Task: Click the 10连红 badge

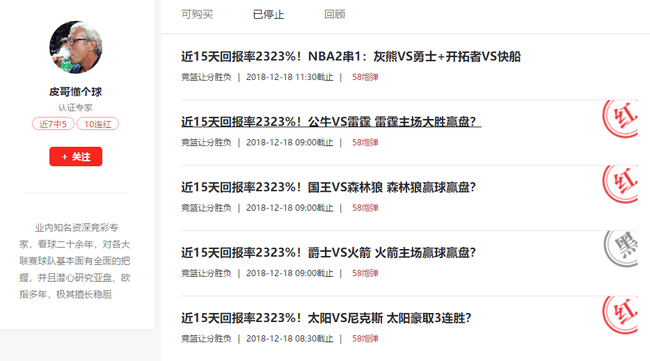Action: point(98,124)
